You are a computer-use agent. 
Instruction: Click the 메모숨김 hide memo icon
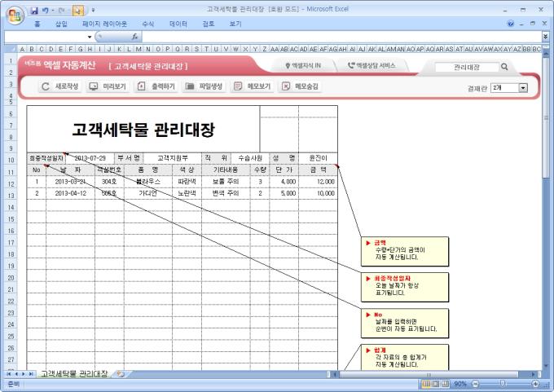tap(286, 86)
